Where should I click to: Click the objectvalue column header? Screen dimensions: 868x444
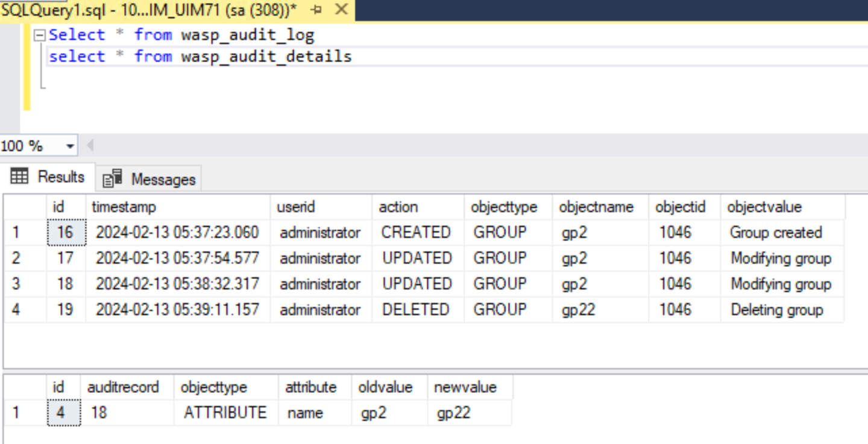pyautogui.click(x=764, y=207)
